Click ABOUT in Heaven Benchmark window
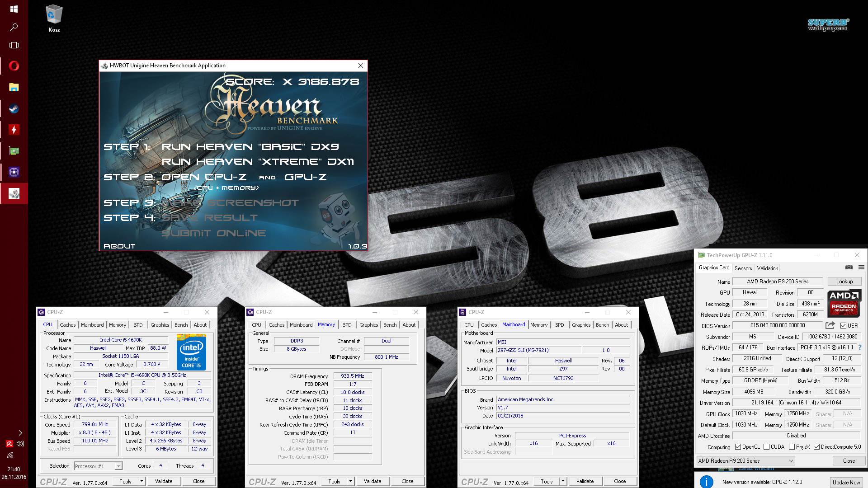 click(119, 246)
